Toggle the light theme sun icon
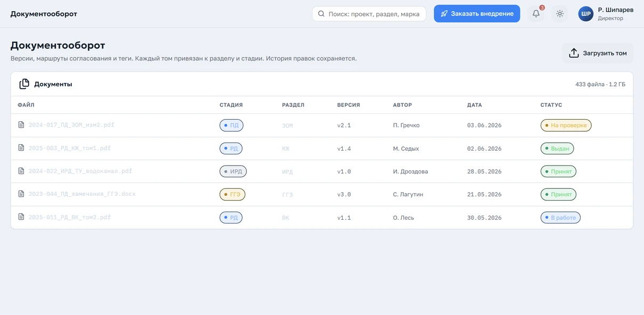The height and width of the screenshot is (315, 644). 560,14
